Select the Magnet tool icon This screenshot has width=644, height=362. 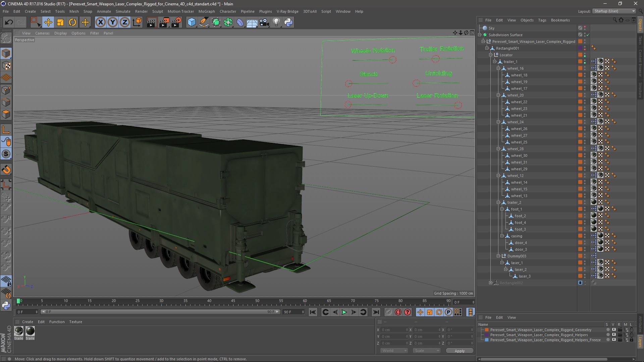7,169
